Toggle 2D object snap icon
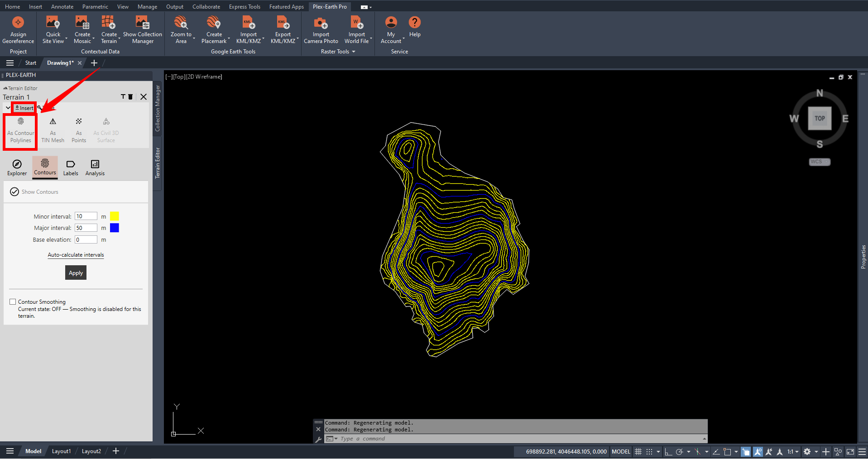The width and height of the screenshot is (868, 459). point(727,452)
